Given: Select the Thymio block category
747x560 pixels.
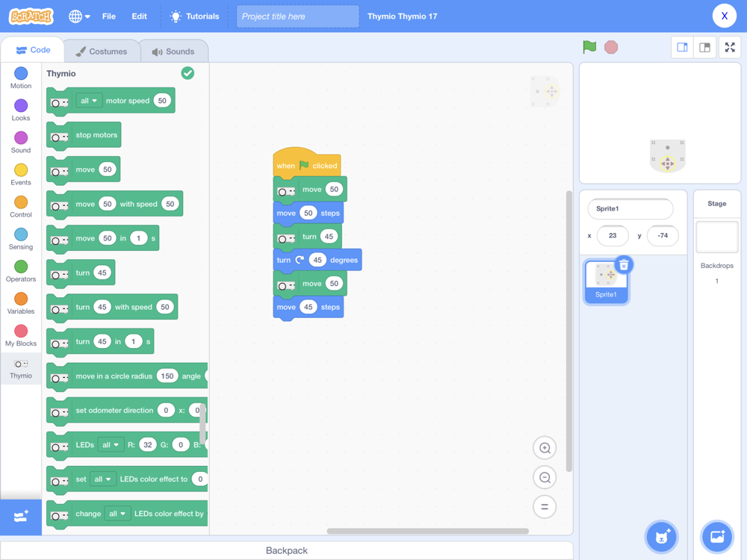Looking at the screenshot, I should click(x=21, y=369).
